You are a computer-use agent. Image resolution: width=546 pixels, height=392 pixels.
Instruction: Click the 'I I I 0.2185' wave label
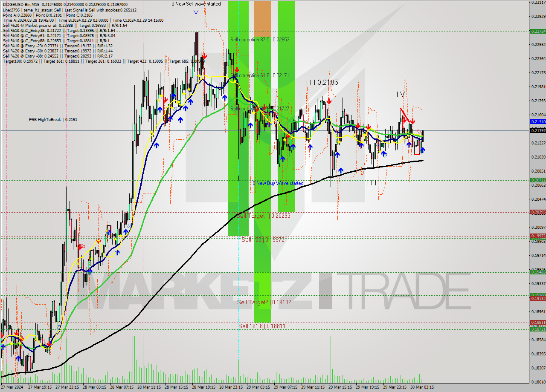click(x=322, y=82)
